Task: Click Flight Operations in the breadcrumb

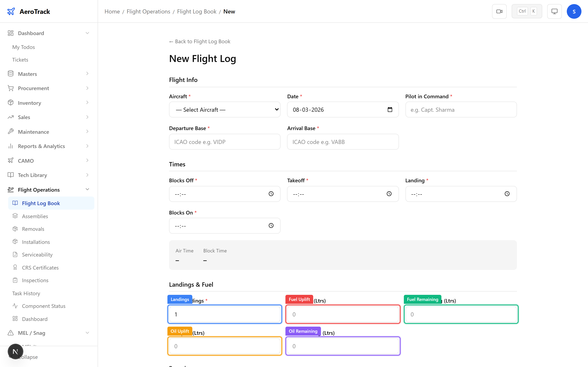Action: click(148, 11)
